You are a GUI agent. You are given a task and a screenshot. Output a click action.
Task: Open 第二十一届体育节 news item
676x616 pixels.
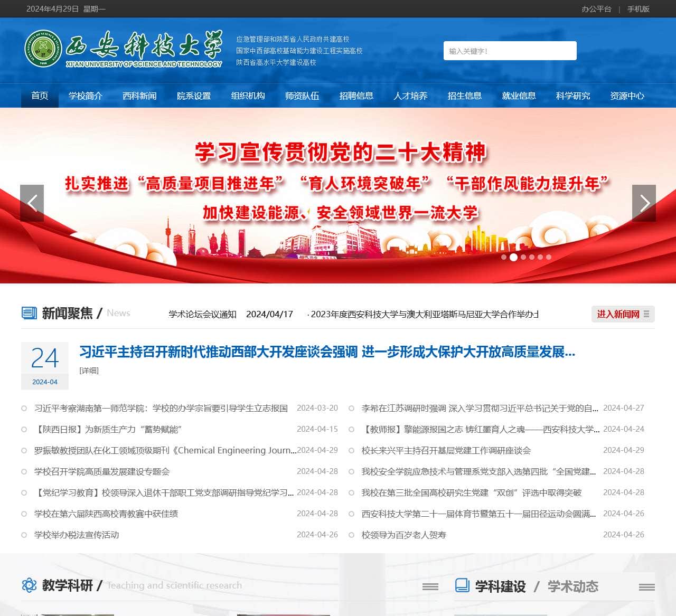click(x=479, y=514)
